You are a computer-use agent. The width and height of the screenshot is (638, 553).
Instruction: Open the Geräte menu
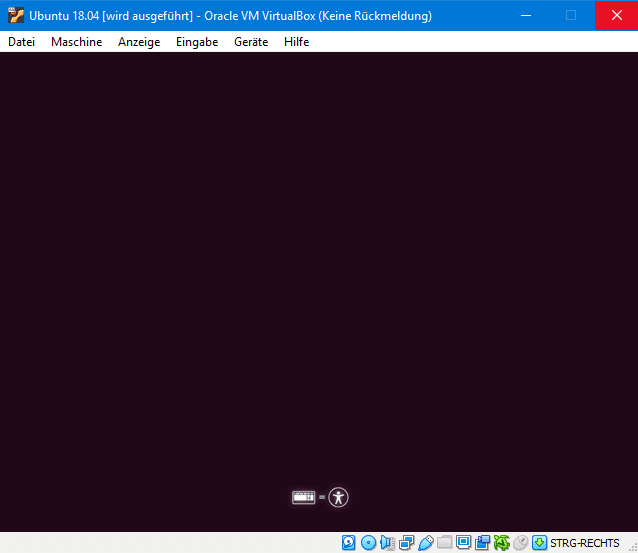[x=251, y=42]
